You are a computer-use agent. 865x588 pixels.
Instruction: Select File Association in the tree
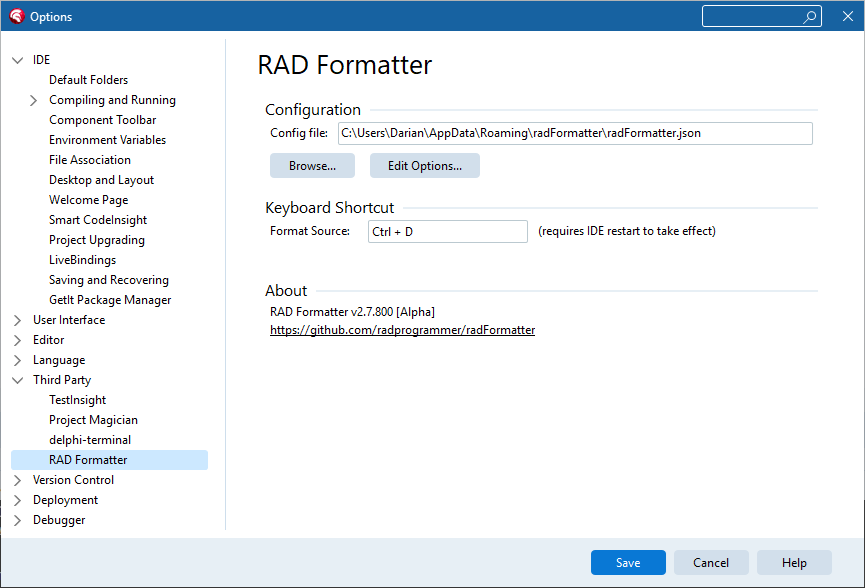(90, 160)
